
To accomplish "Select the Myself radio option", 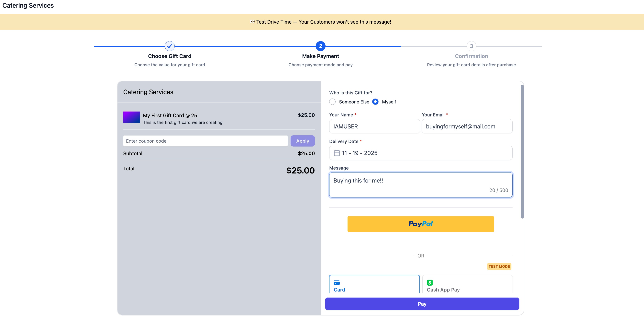I will [x=375, y=102].
